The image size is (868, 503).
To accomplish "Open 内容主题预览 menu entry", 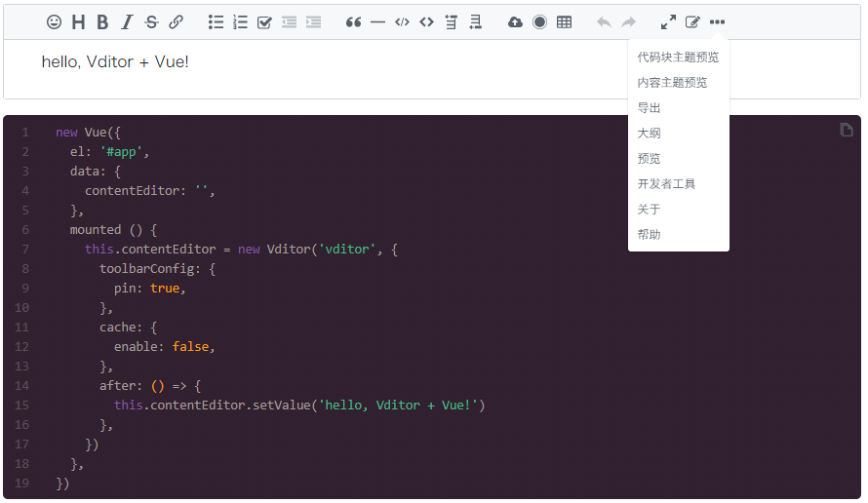I will [x=678, y=83].
